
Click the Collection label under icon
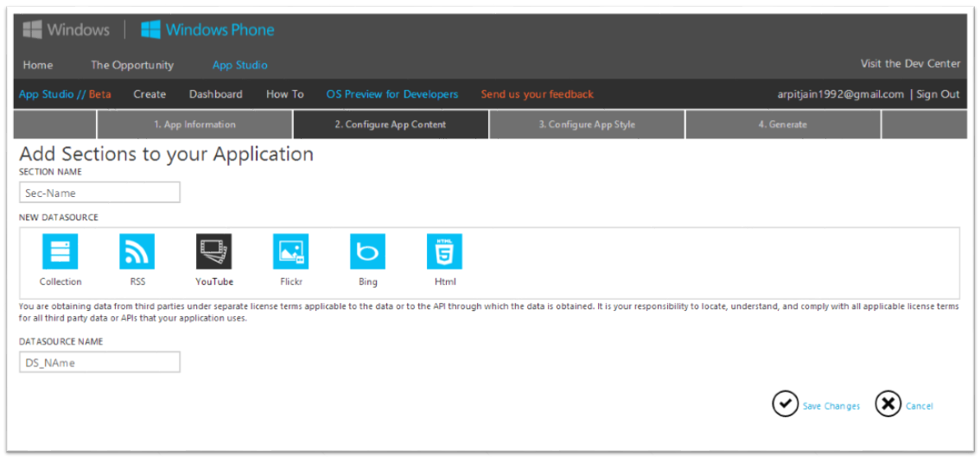click(x=60, y=282)
